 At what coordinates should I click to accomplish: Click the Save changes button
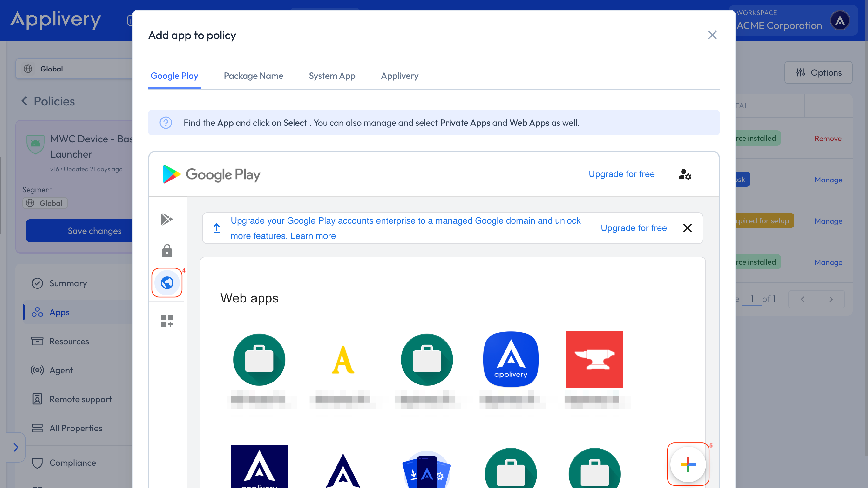pos(94,231)
